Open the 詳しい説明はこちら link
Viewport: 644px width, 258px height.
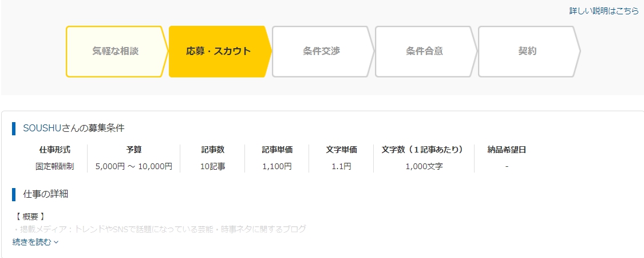604,11
